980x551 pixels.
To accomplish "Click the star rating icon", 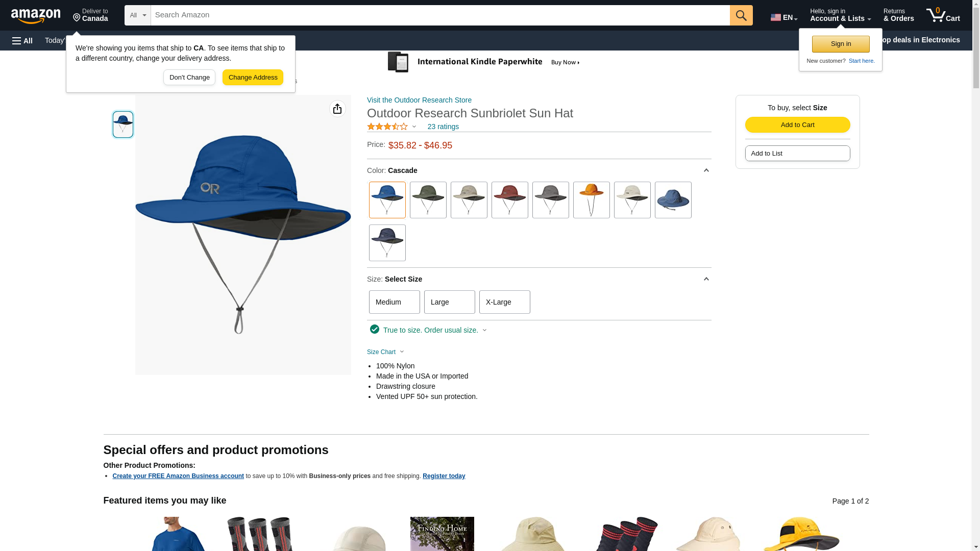I will pyautogui.click(x=387, y=127).
